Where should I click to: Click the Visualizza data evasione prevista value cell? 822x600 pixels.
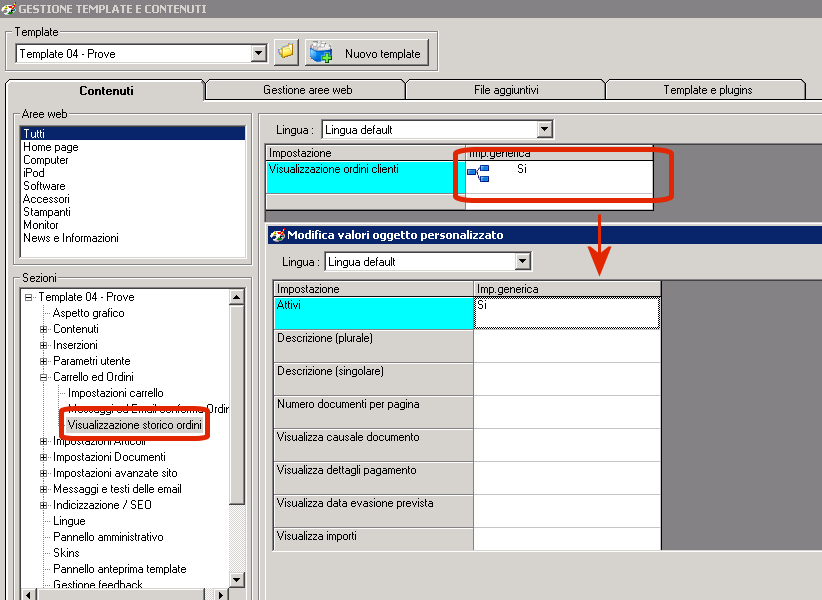coord(567,511)
